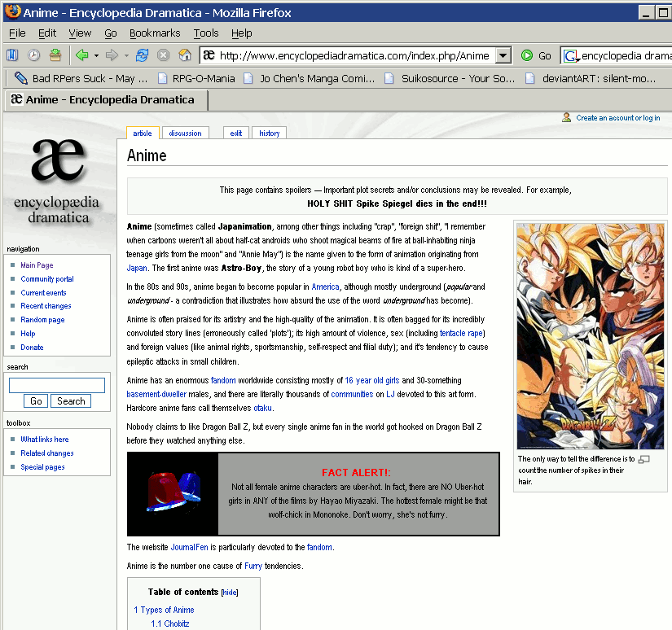Open the File menu
This screenshot has height=630, width=672.
click(17, 33)
